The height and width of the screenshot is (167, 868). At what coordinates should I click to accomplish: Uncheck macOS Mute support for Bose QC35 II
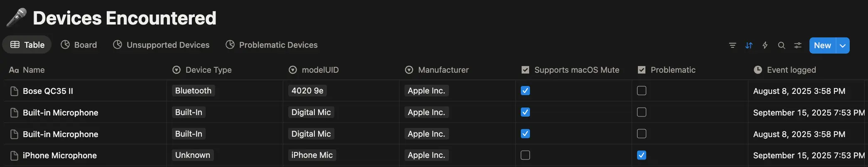(525, 91)
